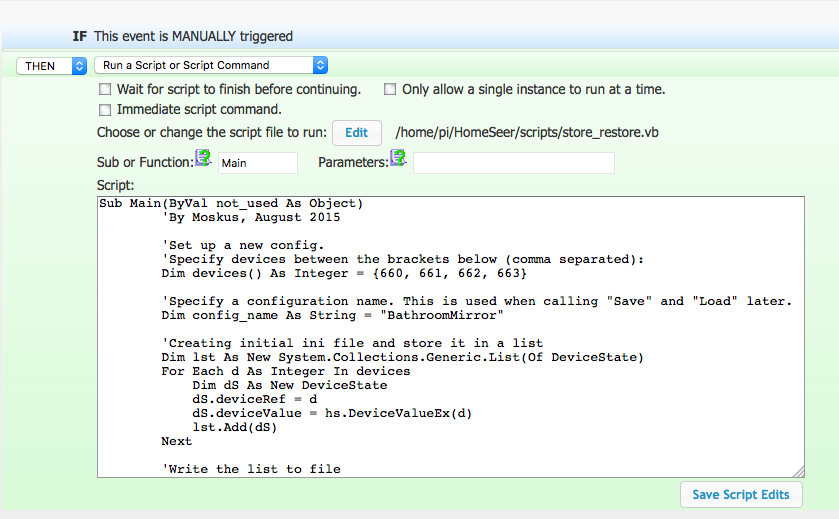
Task: Click the BathroomMirror config_name line
Action: [332, 315]
